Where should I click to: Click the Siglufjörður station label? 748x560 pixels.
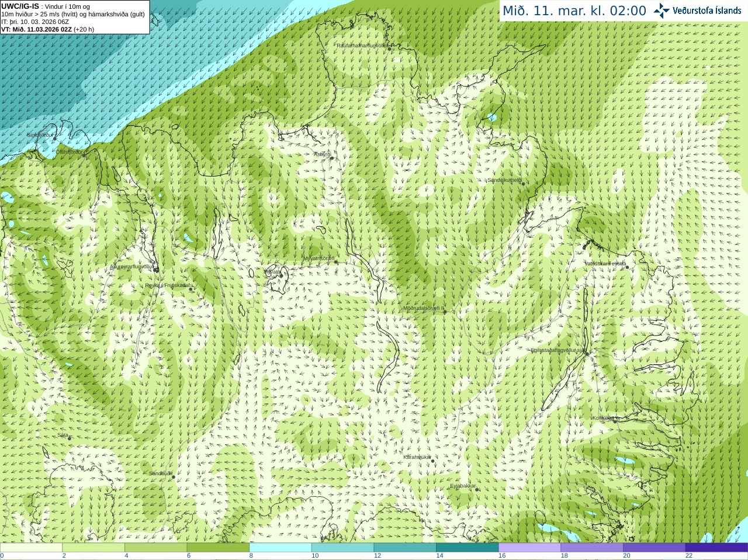pyautogui.click(x=40, y=135)
